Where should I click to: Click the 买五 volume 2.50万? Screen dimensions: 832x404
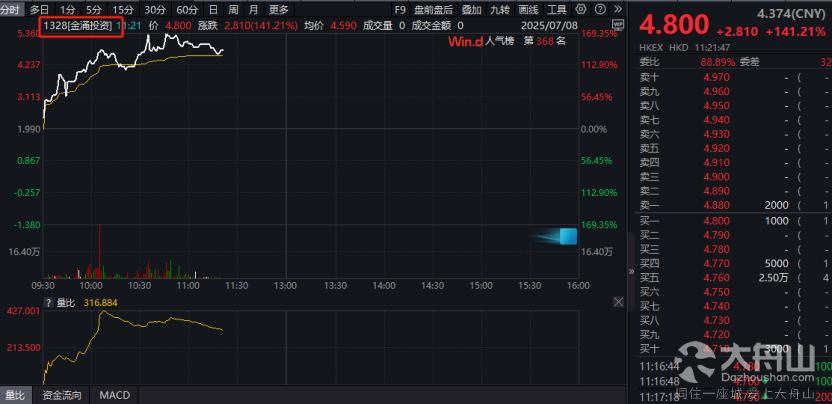coord(776,278)
